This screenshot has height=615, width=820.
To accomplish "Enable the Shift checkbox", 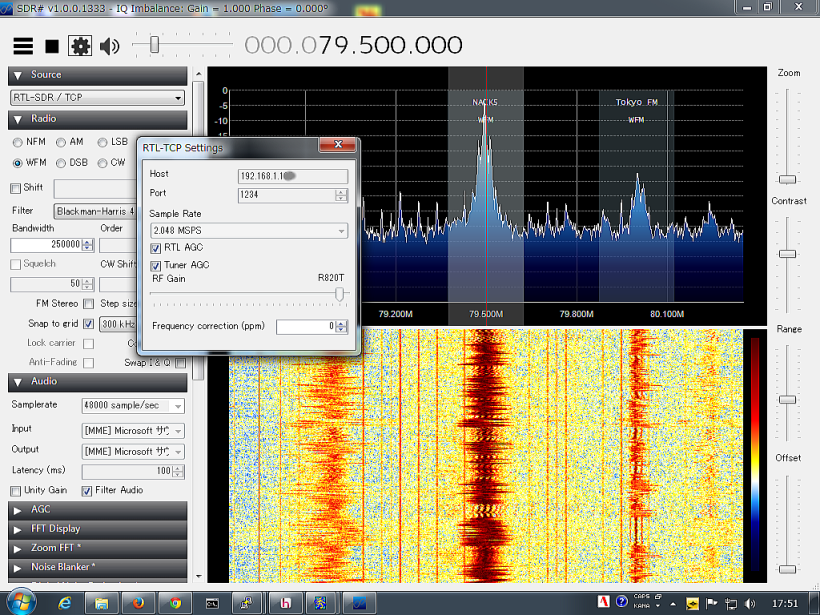I will point(16,188).
